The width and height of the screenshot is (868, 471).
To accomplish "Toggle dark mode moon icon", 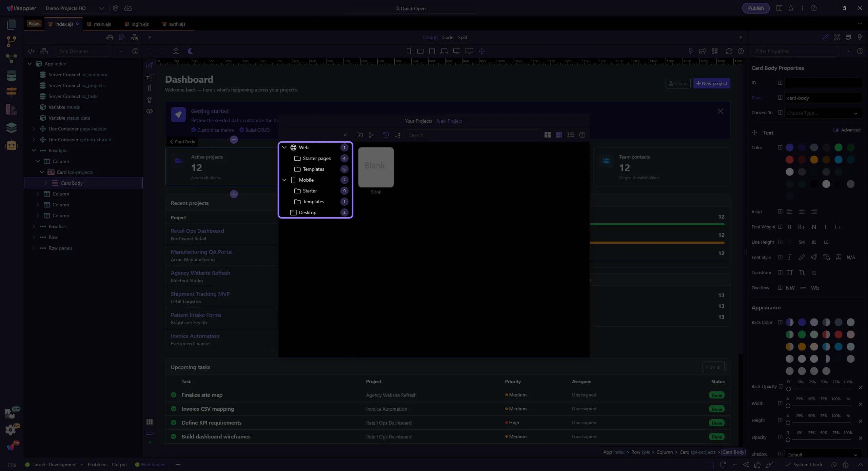I will (x=191, y=51).
